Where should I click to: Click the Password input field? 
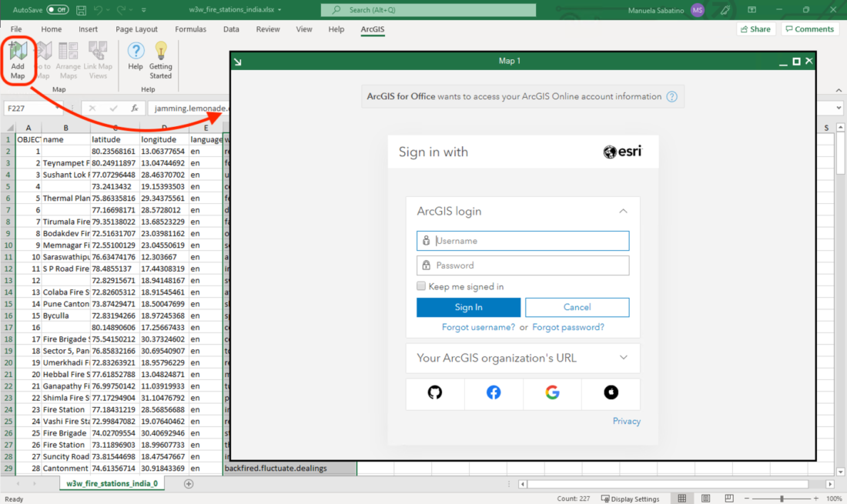click(x=523, y=265)
